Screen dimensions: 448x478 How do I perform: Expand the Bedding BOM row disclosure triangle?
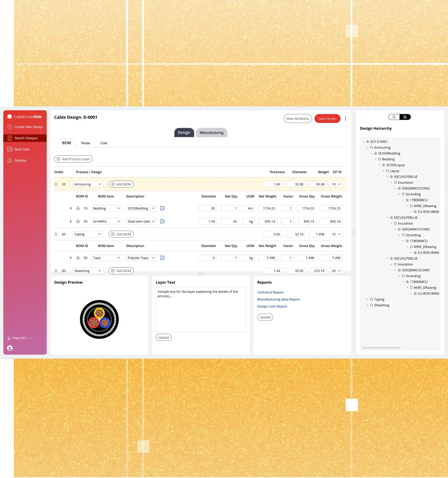(71, 208)
